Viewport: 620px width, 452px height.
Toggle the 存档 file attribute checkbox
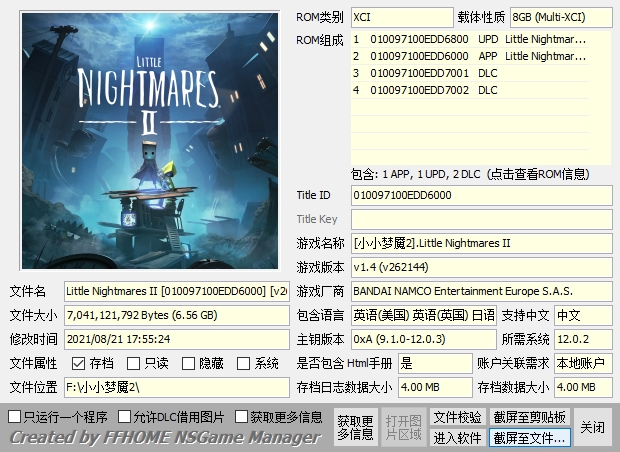click(x=79, y=364)
